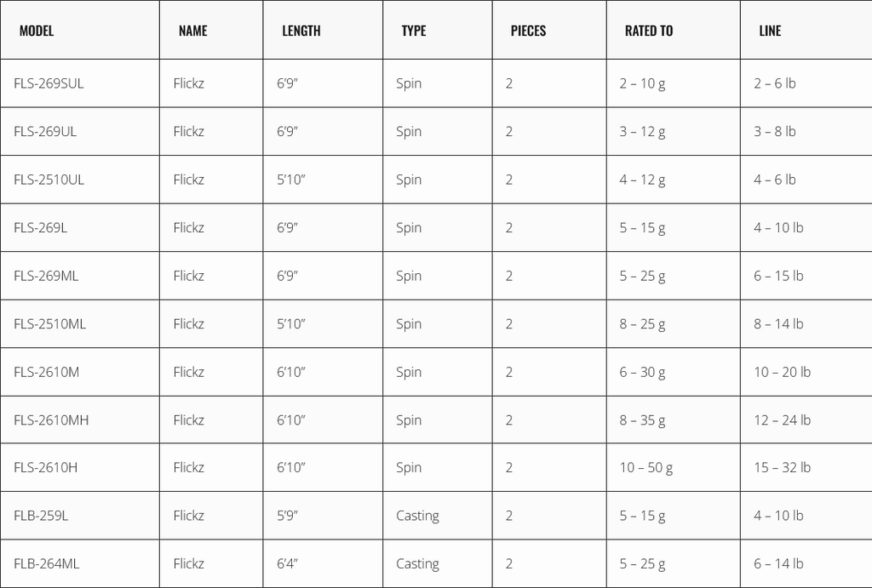
Task: Select the FLS-269SUL model cell
Action: coord(49,83)
